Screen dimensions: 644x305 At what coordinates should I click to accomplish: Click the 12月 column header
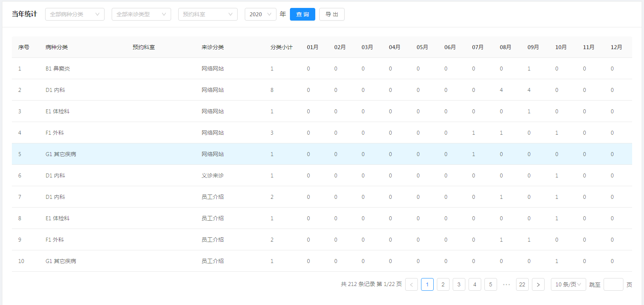point(616,47)
